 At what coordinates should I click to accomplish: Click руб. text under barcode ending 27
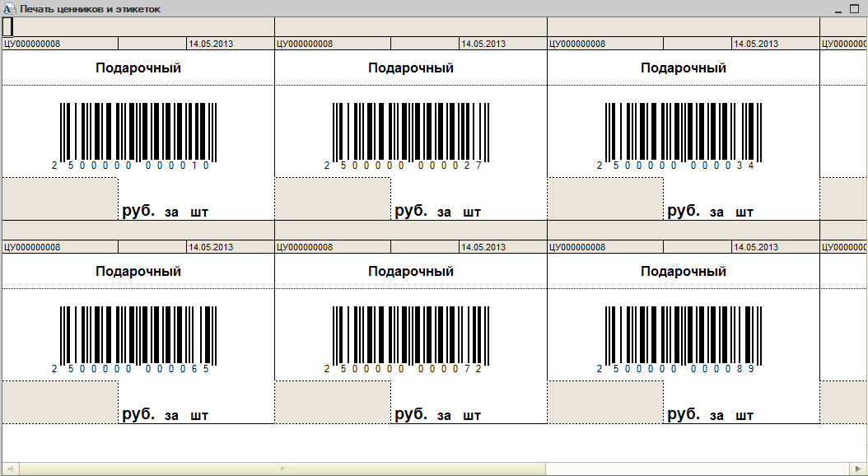(411, 211)
